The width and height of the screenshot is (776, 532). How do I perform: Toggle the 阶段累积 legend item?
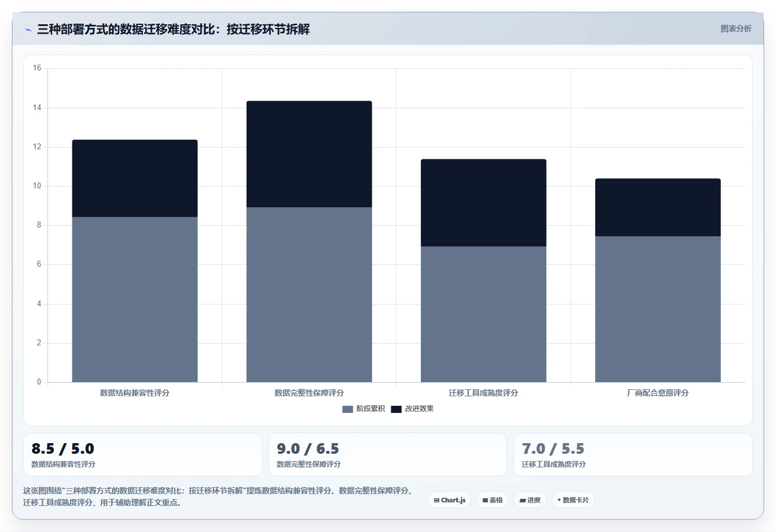pos(363,409)
